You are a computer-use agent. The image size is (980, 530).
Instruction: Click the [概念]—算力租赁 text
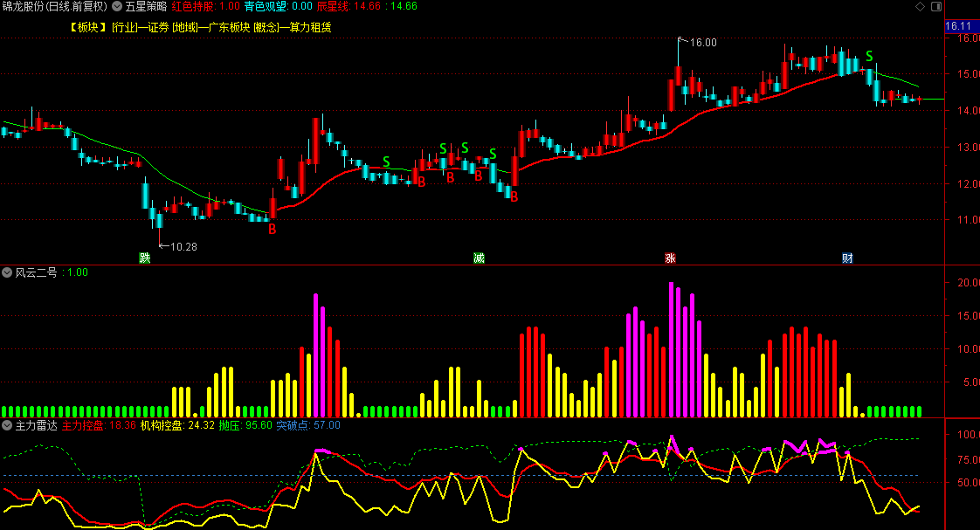point(293,27)
